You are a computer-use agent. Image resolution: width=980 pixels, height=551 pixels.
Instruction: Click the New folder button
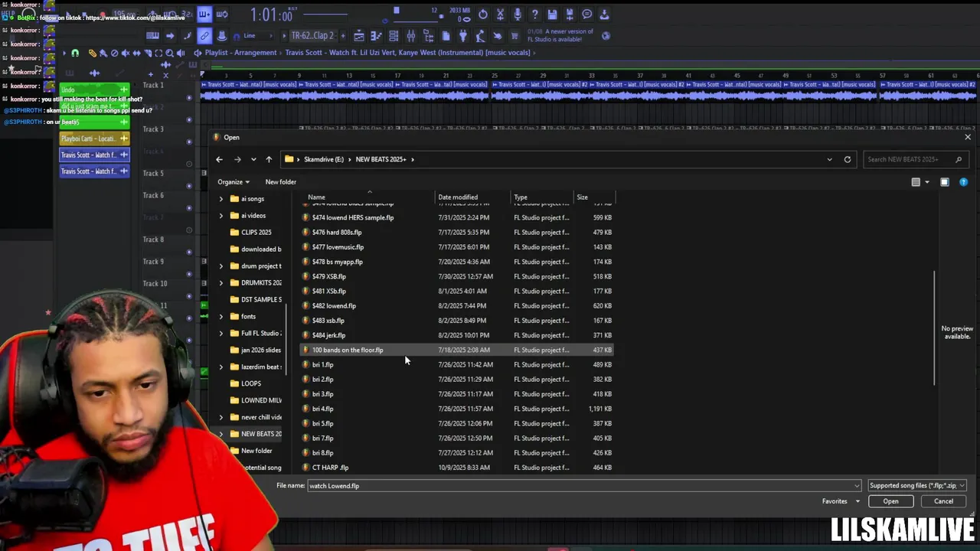(280, 182)
